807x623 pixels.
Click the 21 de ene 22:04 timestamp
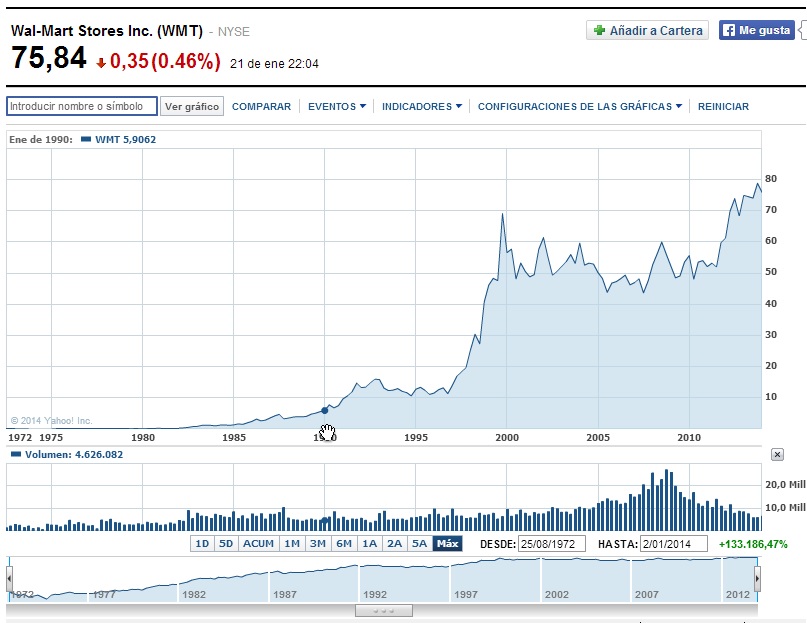(274, 64)
